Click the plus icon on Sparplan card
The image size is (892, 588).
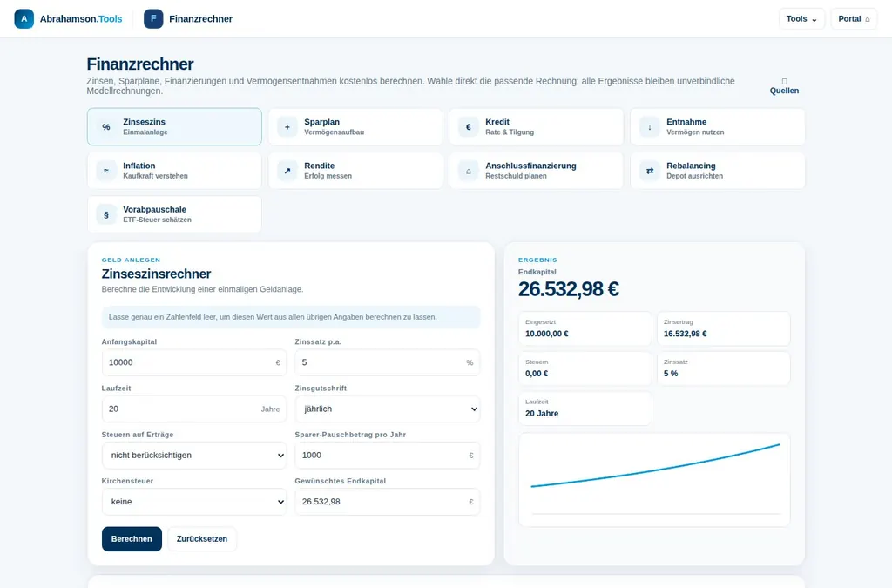pyautogui.click(x=287, y=127)
